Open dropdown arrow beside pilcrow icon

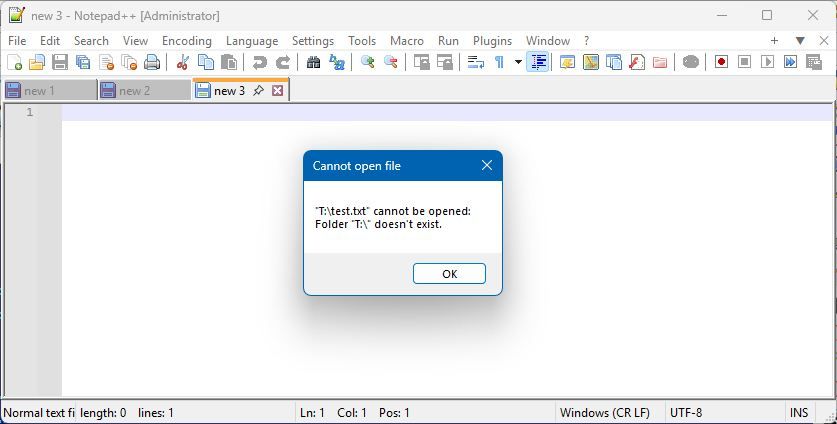tap(518, 62)
